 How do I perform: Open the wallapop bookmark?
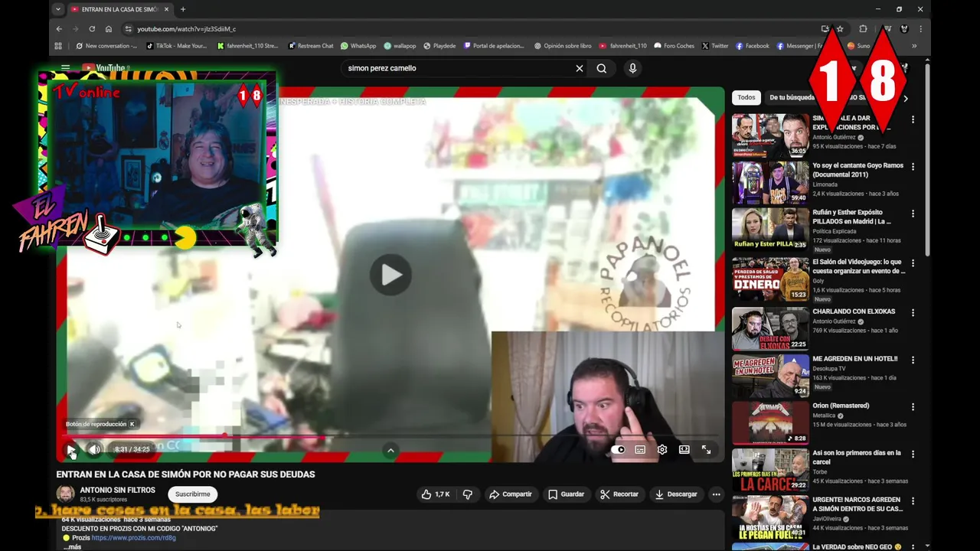click(400, 46)
